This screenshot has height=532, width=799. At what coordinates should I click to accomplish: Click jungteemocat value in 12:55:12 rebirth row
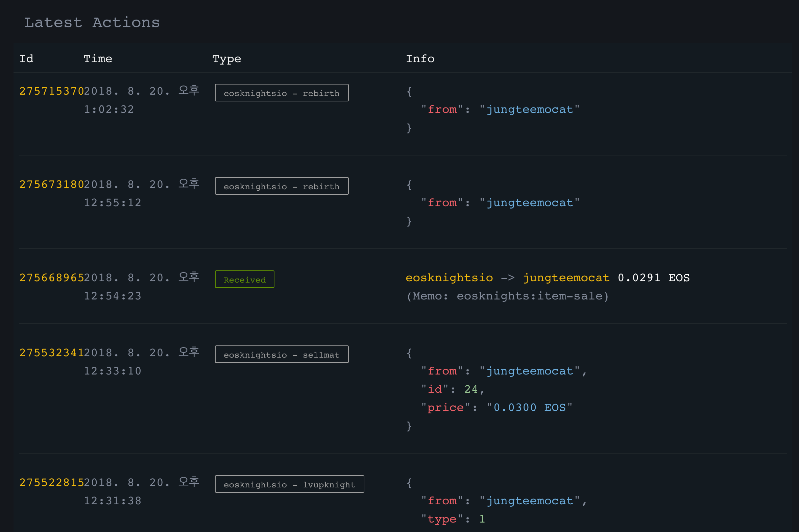pyautogui.click(x=529, y=203)
